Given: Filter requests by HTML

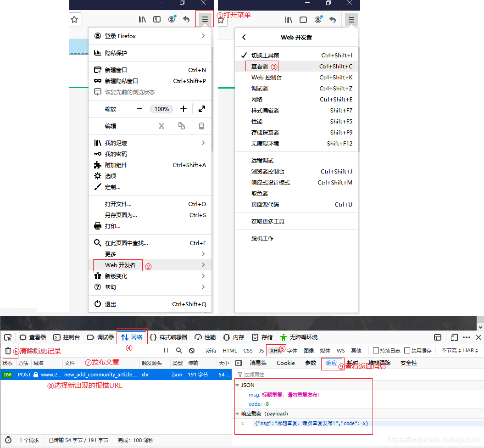Looking at the screenshot, I should click(230, 351).
